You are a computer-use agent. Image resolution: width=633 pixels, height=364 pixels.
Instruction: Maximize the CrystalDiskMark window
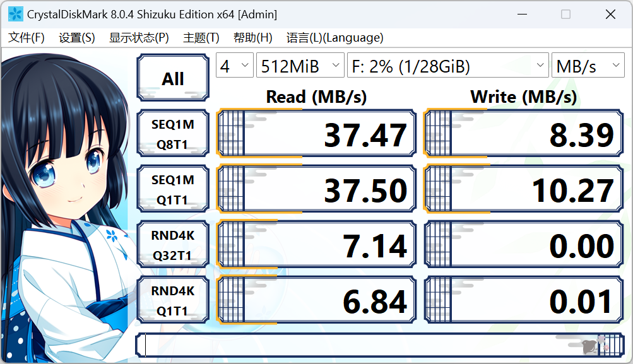pyautogui.click(x=566, y=15)
